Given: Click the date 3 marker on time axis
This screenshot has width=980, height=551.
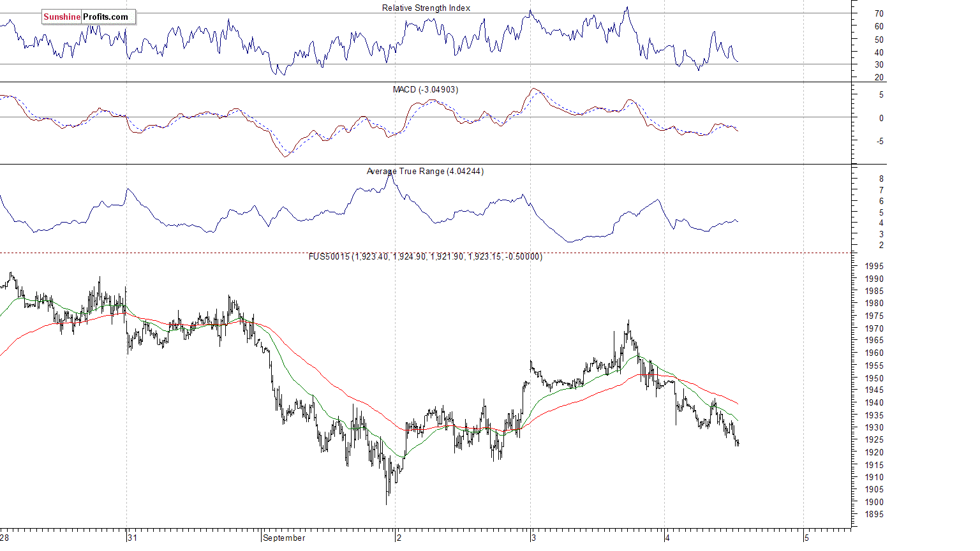Looking at the screenshot, I should coord(534,538).
